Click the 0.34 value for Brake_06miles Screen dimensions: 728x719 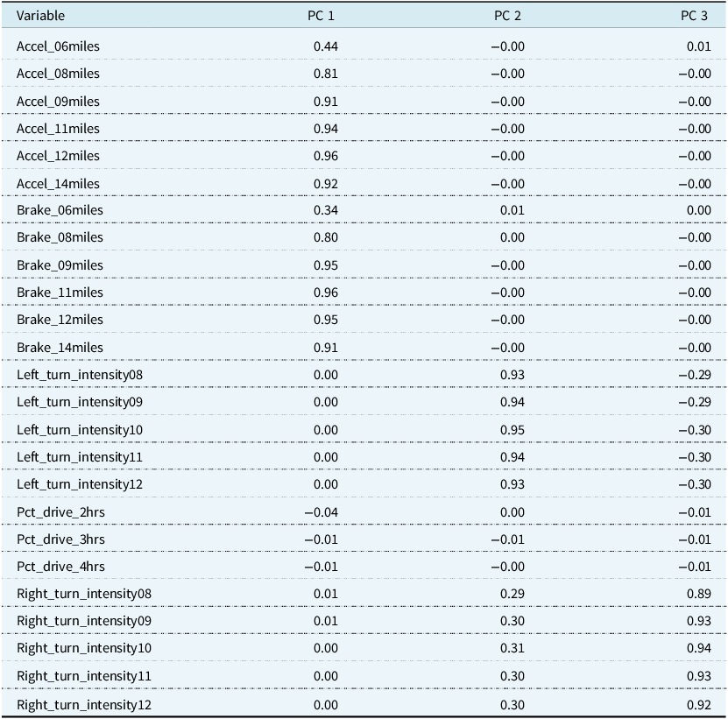pos(326,210)
